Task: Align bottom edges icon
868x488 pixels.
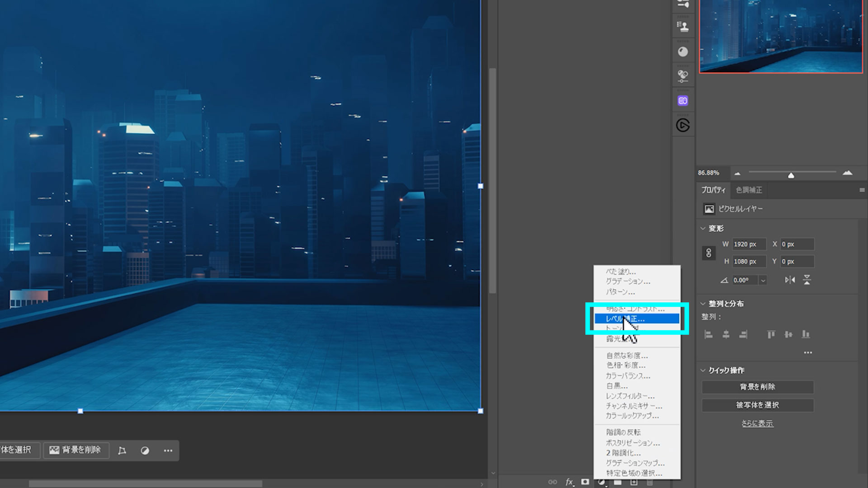Action: 806,334
